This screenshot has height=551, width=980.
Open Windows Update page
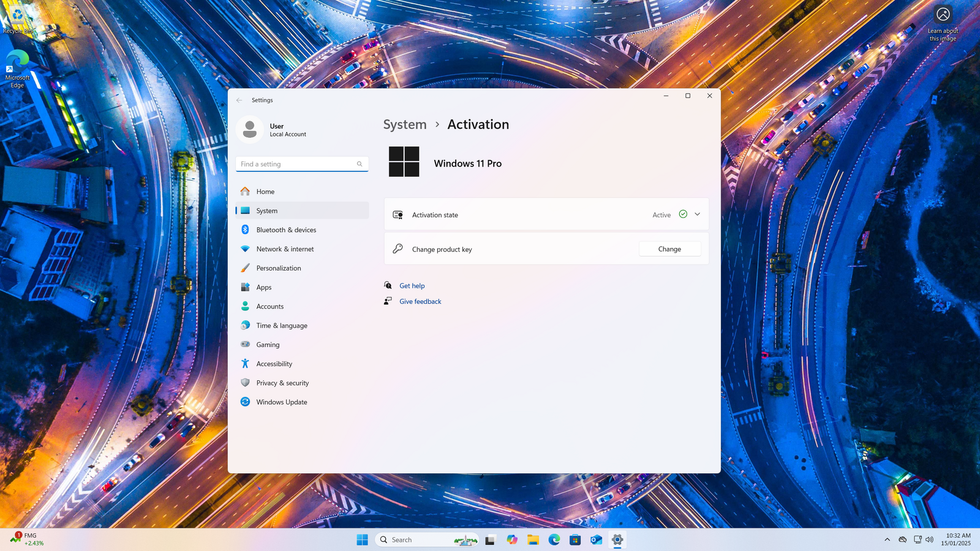pyautogui.click(x=302, y=402)
